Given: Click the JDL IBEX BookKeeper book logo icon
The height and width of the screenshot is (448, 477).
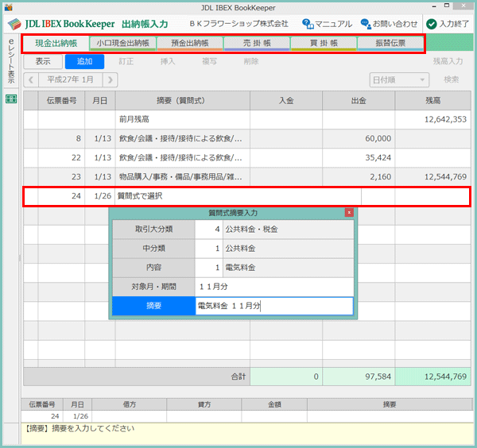Looking at the screenshot, I should click(x=14, y=24).
